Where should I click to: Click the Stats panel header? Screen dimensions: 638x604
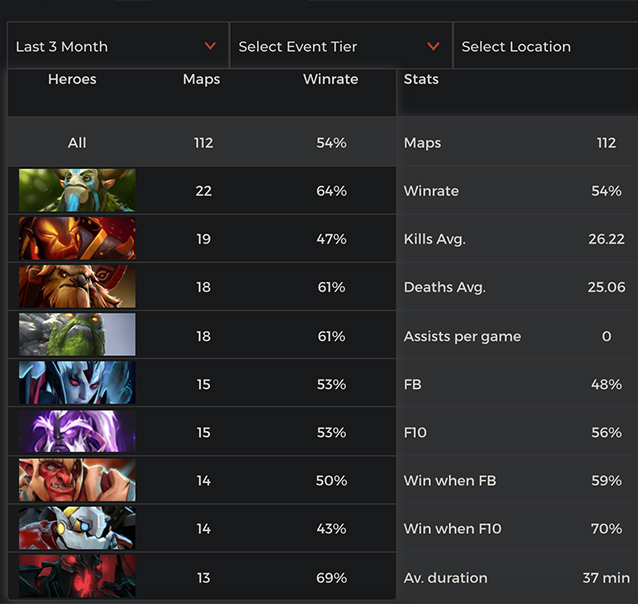421,79
